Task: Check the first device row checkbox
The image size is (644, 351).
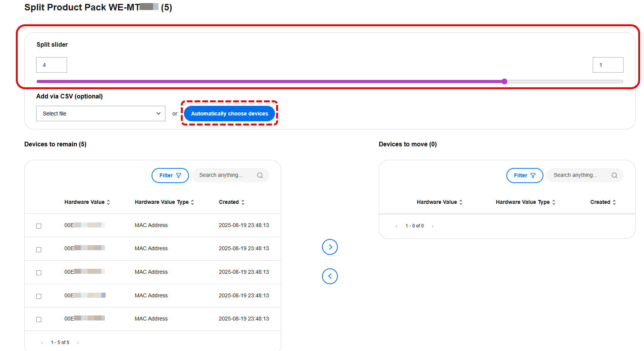Action: (39, 226)
